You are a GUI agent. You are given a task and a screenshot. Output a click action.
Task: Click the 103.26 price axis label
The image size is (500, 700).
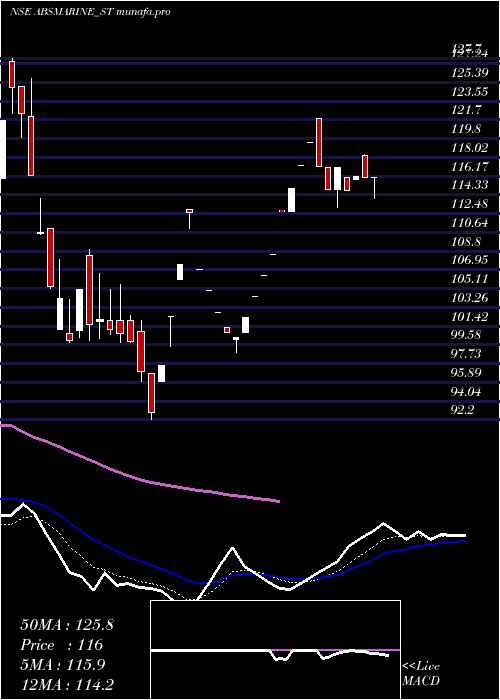470,298
